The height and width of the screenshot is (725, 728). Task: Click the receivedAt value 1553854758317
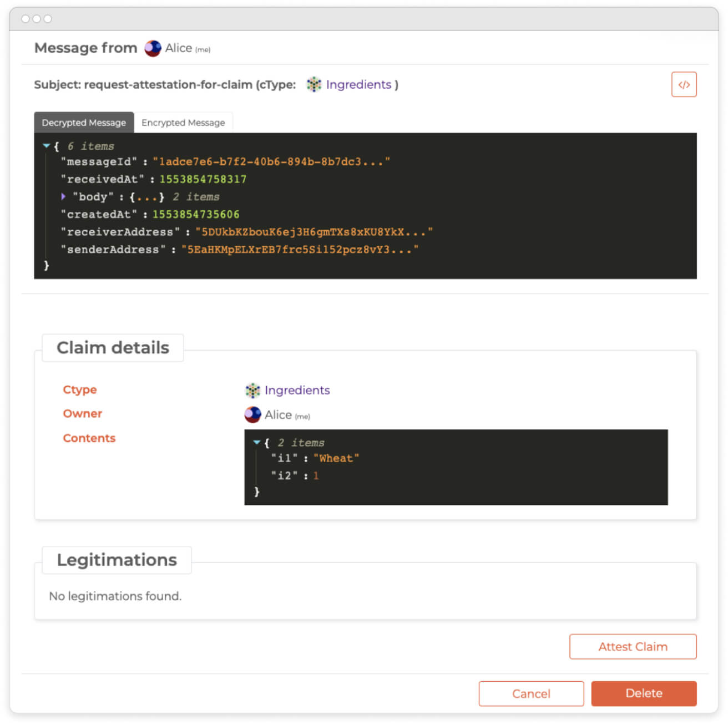(x=203, y=179)
